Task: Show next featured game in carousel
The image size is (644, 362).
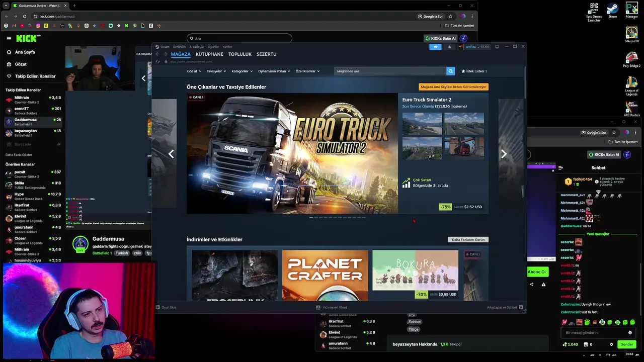Action: coord(504,154)
